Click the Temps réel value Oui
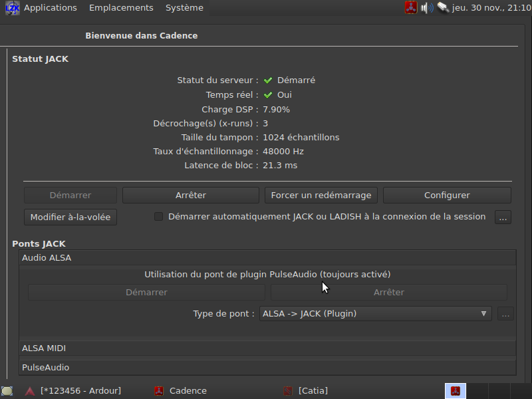This screenshot has height=399, width=532. tap(285, 95)
